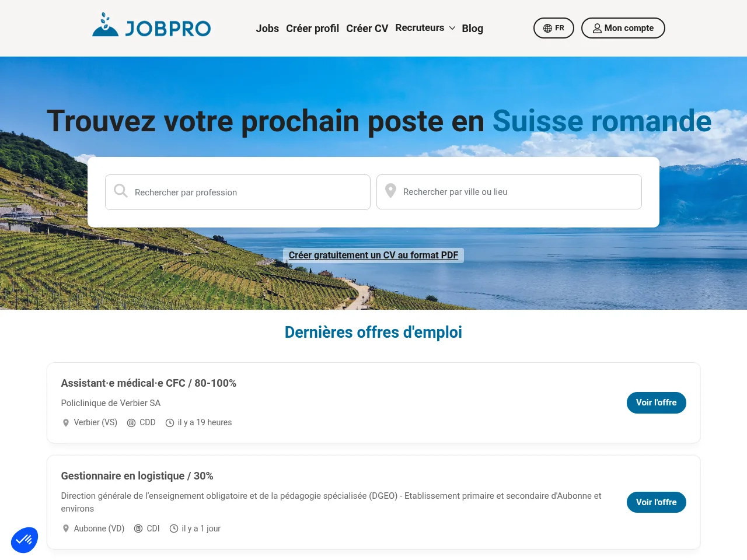This screenshot has height=560, width=747.
Task: Click the clock icon beside 1 jour
Action: (174, 528)
